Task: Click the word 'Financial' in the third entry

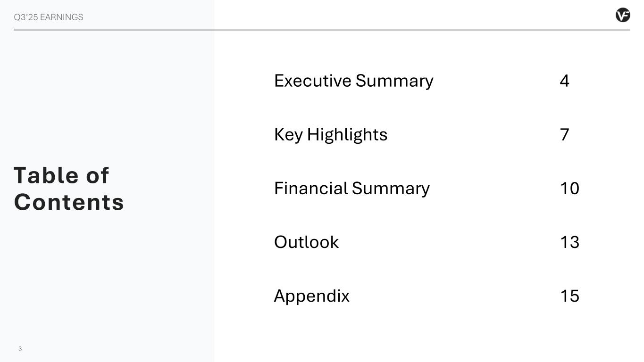Action: pyautogui.click(x=311, y=189)
